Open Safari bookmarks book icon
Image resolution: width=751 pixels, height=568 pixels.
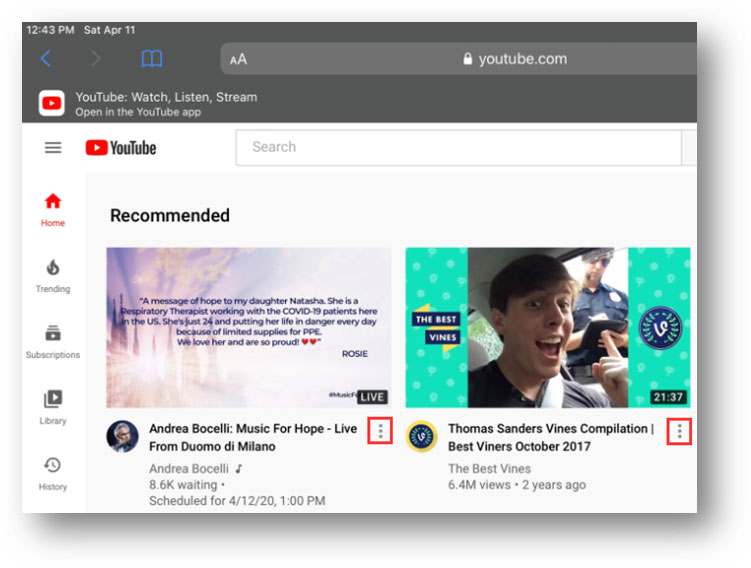tap(152, 58)
